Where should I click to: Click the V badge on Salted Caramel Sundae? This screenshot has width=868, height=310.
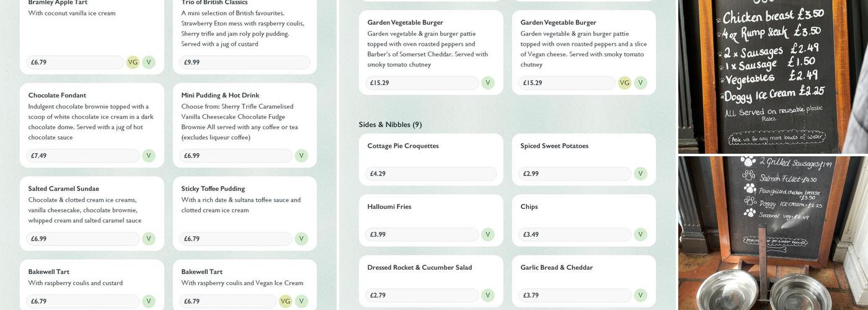pyautogui.click(x=149, y=239)
